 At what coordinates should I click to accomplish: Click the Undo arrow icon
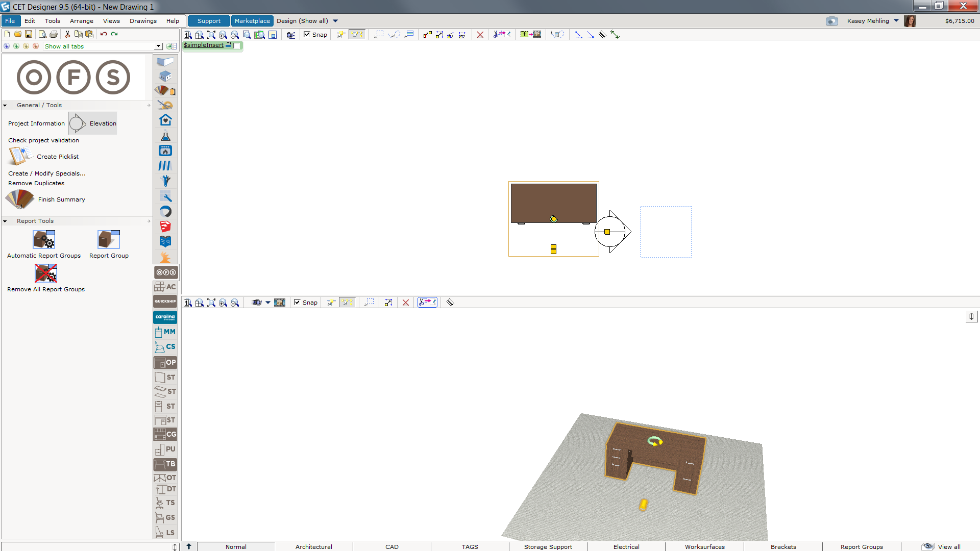coord(104,34)
